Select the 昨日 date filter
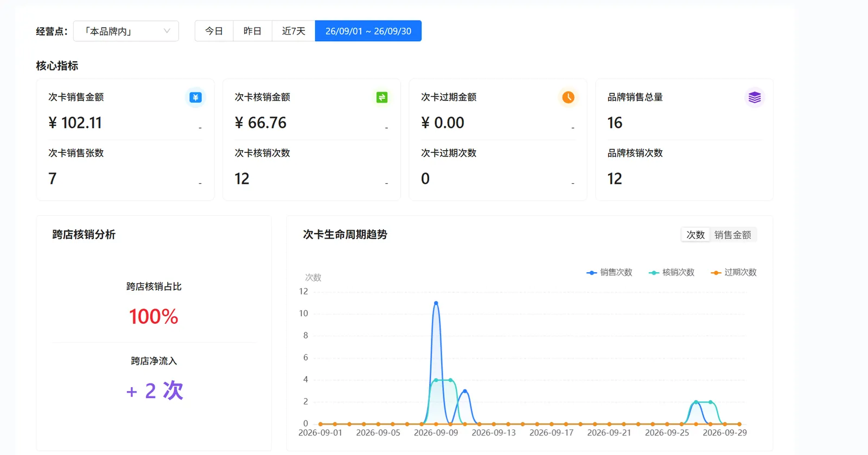The height and width of the screenshot is (455, 868). pos(252,31)
